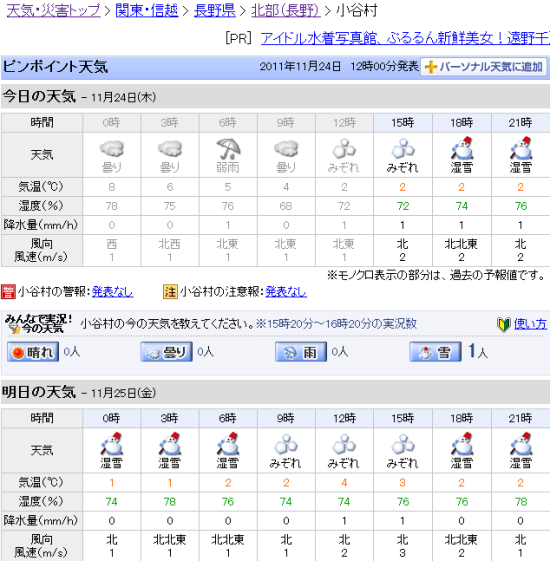Screen dimensions: 550x561
Task: Click the 雪 snow report button
Action: tap(435, 352)
